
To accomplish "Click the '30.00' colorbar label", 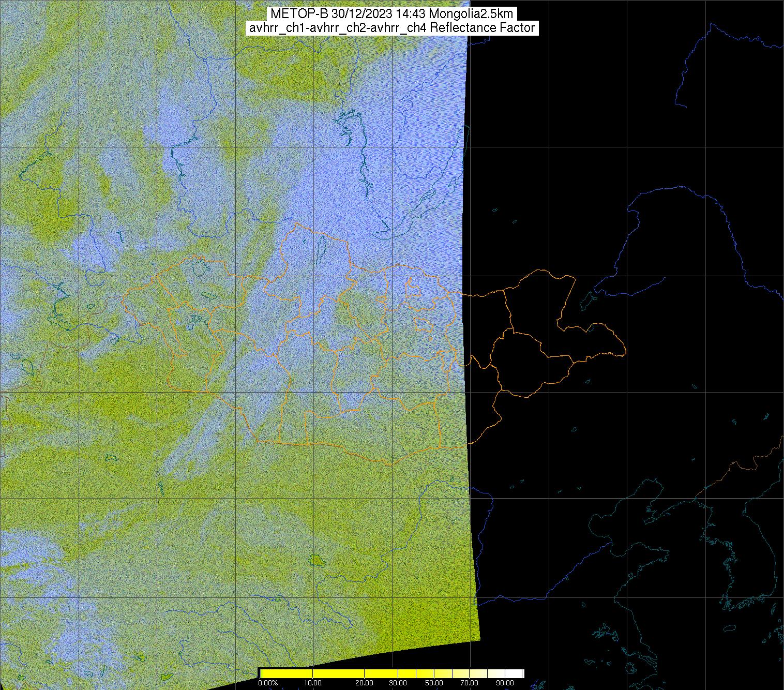I will click(398, 683).
